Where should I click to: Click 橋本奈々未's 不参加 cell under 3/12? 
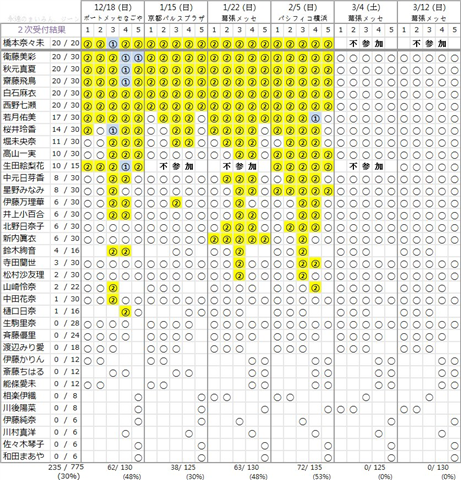point(429,43)
